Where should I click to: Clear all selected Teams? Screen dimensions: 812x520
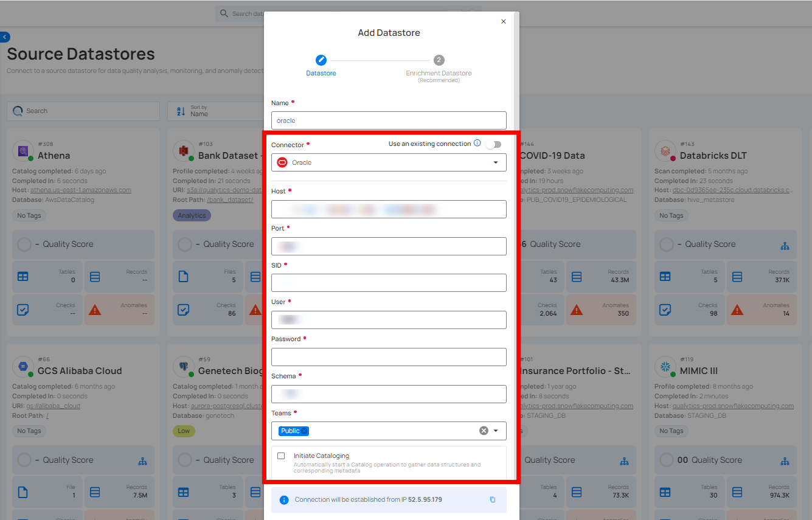[x=484, y=431]
